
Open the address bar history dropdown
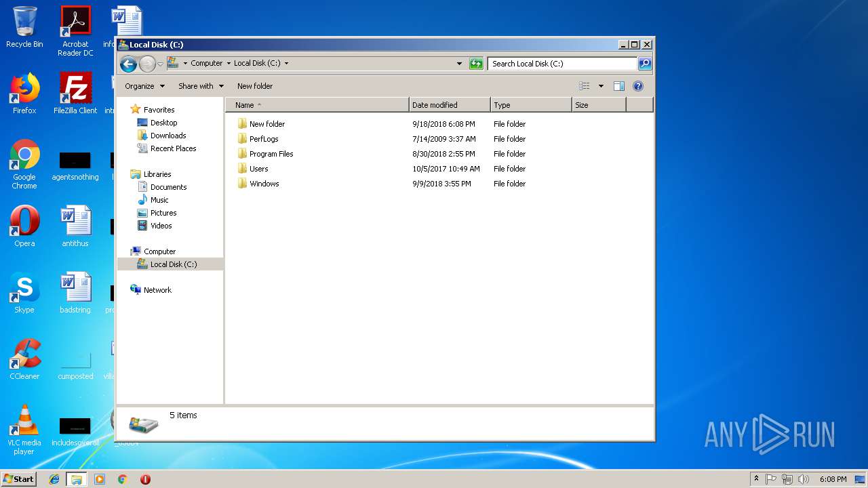460,64
